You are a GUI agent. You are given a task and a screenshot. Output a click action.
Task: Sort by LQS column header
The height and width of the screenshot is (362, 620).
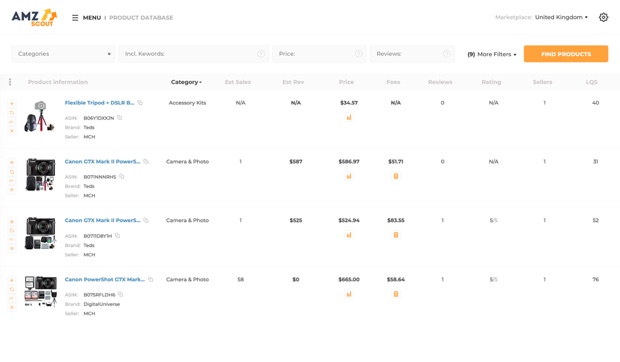(x=592, y=82)
